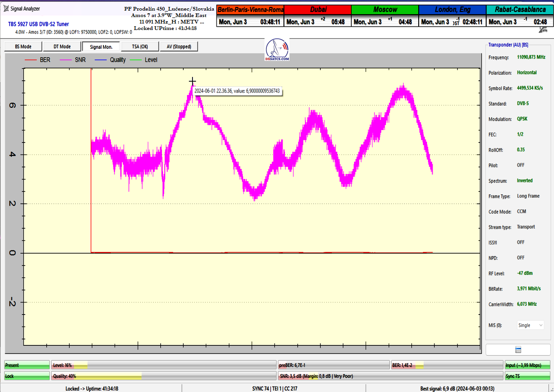Click the green Present status indicator
554x392 pixels.
27,365
